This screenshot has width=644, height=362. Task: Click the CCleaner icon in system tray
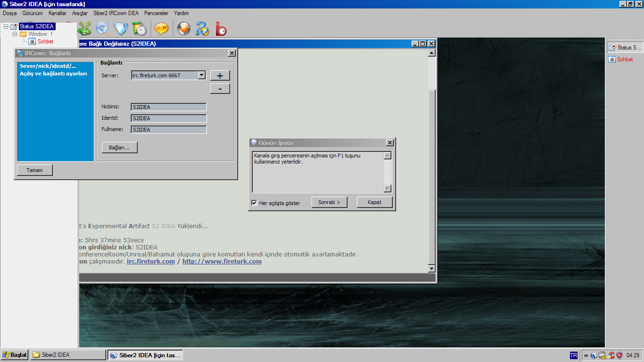pyautogui.click(x=611, y=355)
